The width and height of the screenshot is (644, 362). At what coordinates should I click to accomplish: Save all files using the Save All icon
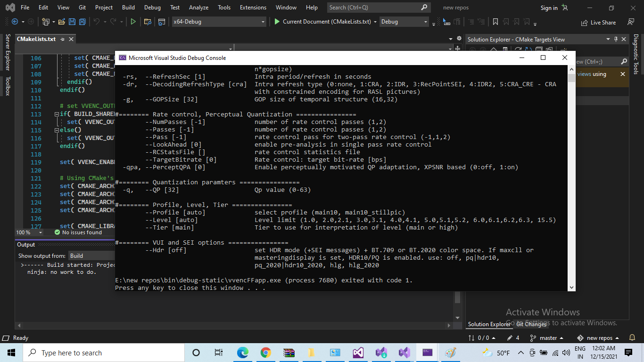[82, 21]
